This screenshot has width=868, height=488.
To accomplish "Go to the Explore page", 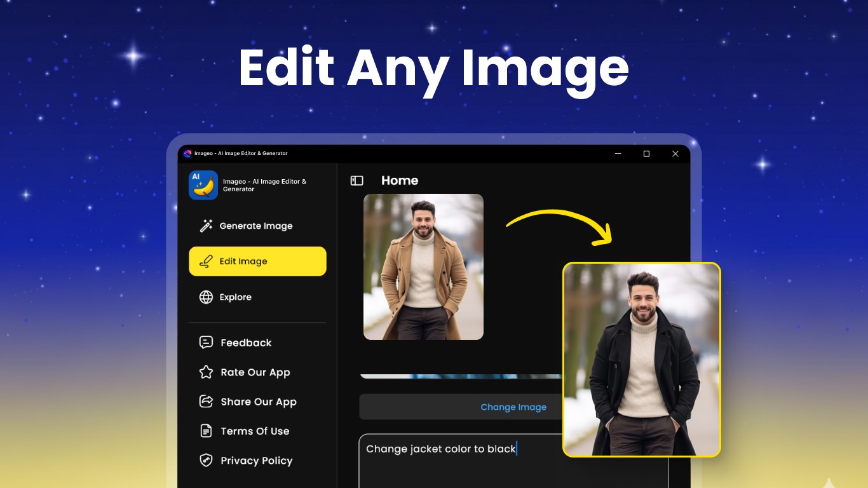I will pos(257,297).
